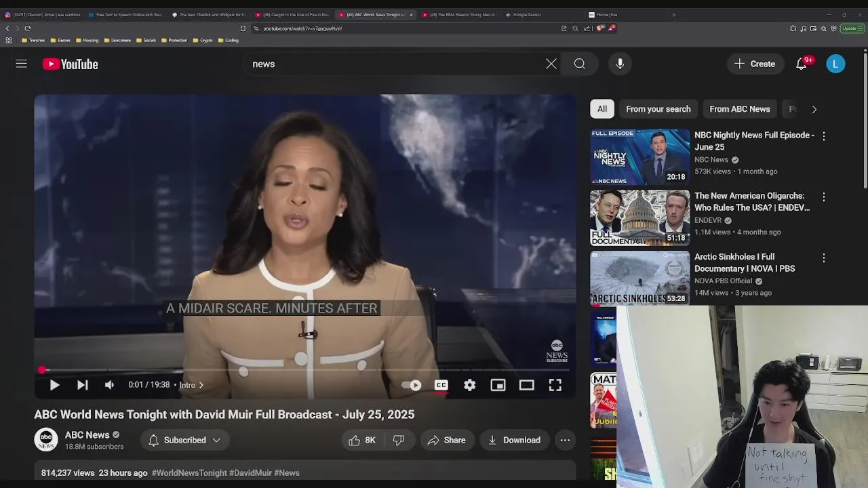Image resolution: width=868 pixels, height=488 pixels.
Task: Enter full screen mode
Action: [x=555, y=385]
